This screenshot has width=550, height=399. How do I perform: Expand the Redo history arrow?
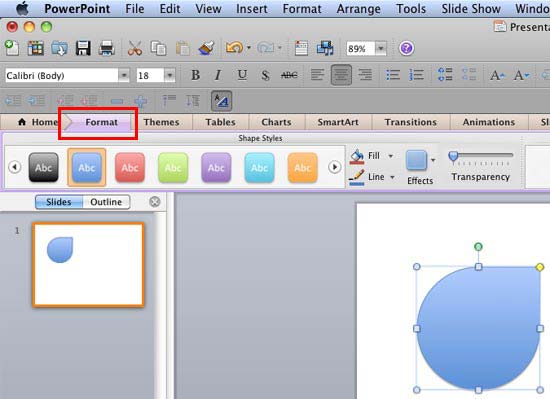coord(280,47)
